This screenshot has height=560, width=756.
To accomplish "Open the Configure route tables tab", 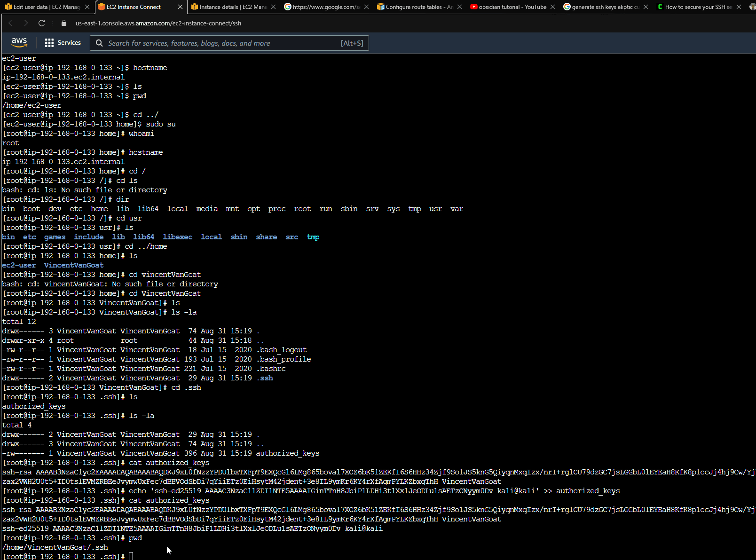I will click(x=416, y=7).
